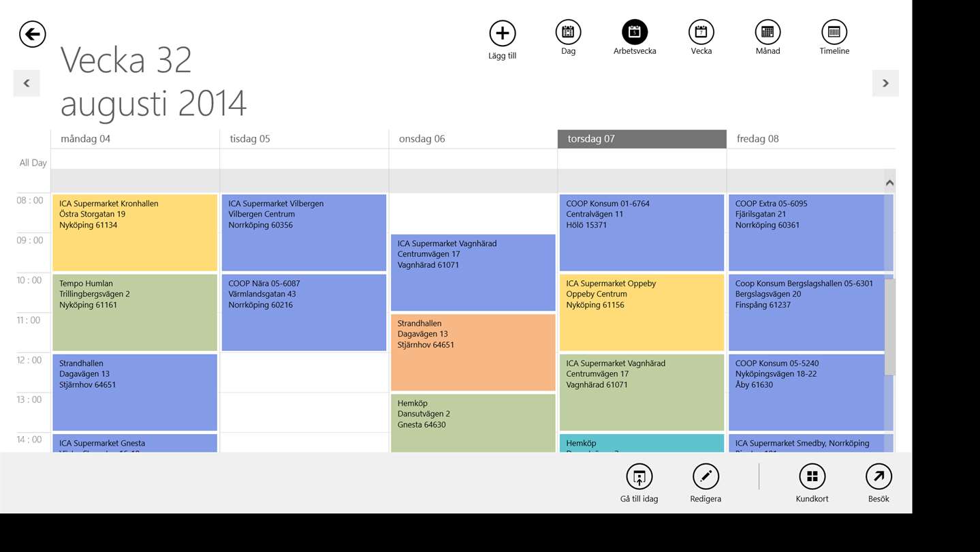Open Tempo Humlan appointment
This screenshot has height=552, width=980.
tap(135, 312)
